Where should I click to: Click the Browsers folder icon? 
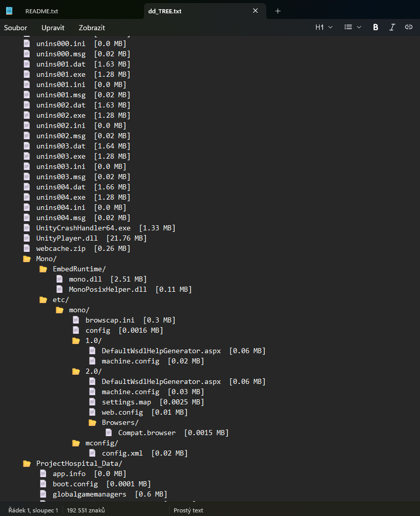pyautogui.click(x=92, y=422)
